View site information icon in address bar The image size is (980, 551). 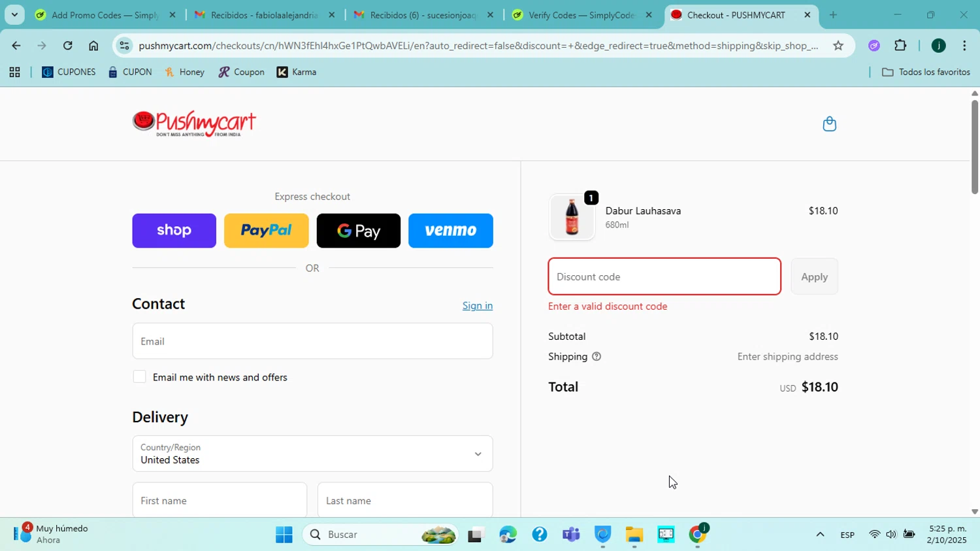coord(125,46)
